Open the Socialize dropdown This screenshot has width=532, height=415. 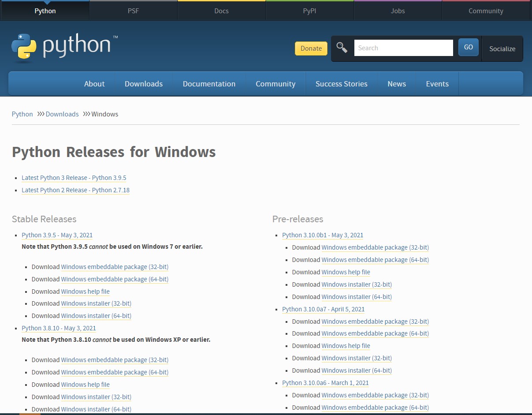(x=502, y=49)
